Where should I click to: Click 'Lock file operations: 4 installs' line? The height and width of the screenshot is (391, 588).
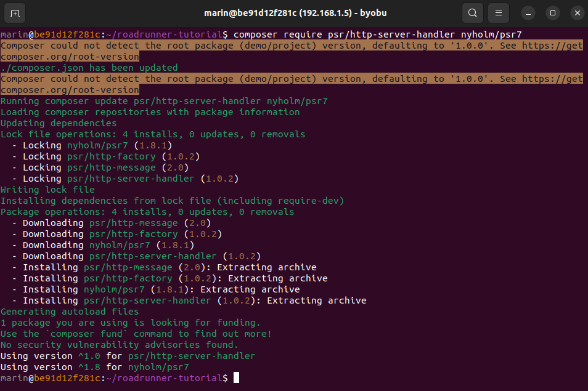tap(153, 134)
